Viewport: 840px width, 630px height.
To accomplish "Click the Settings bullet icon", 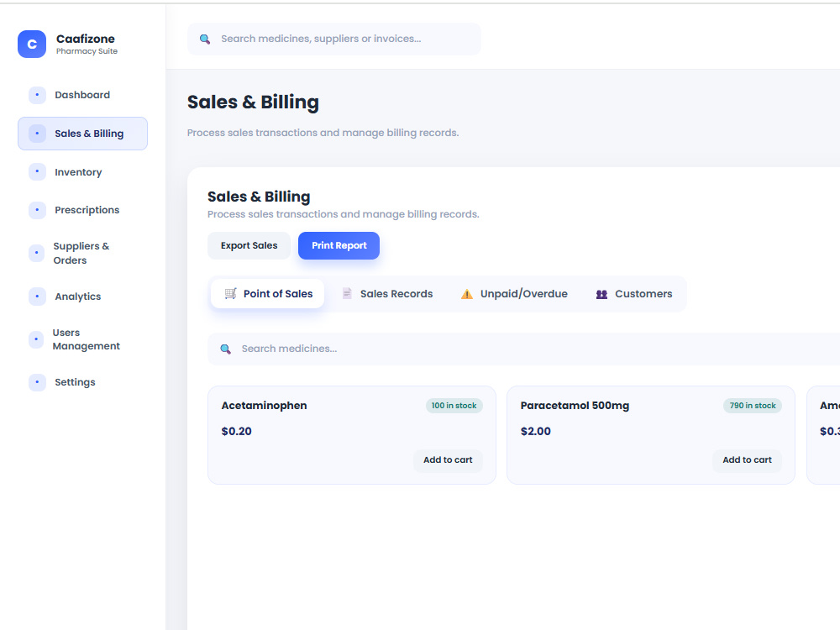I will pyautogui.click(x=37, y=382).
